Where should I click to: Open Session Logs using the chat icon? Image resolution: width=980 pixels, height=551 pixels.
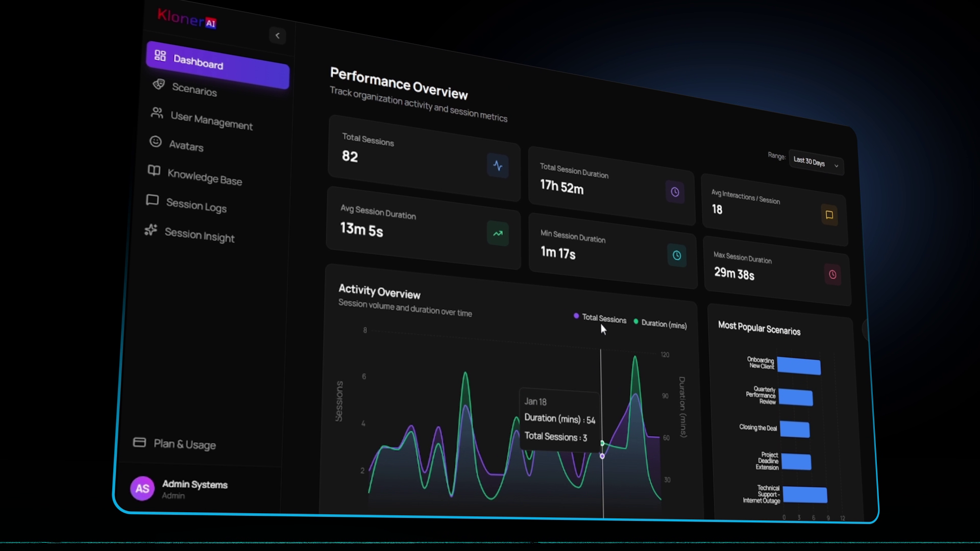152,201
